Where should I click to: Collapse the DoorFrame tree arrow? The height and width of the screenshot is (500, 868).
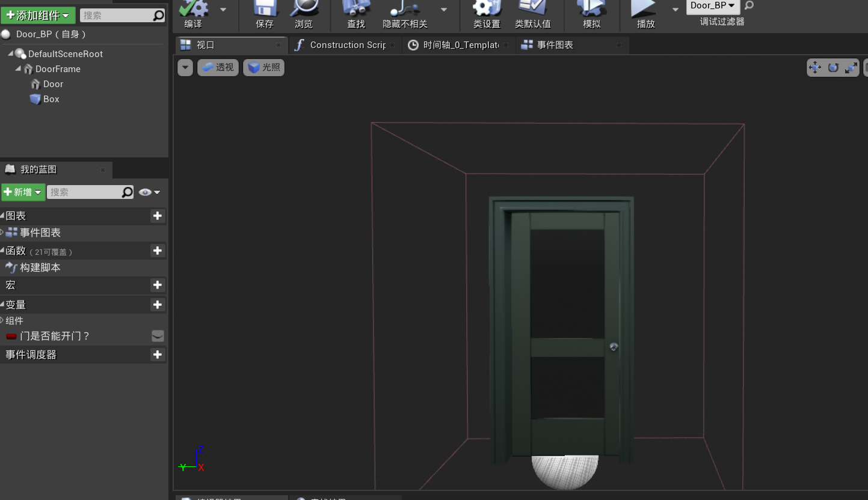click(x=18, y=69)
